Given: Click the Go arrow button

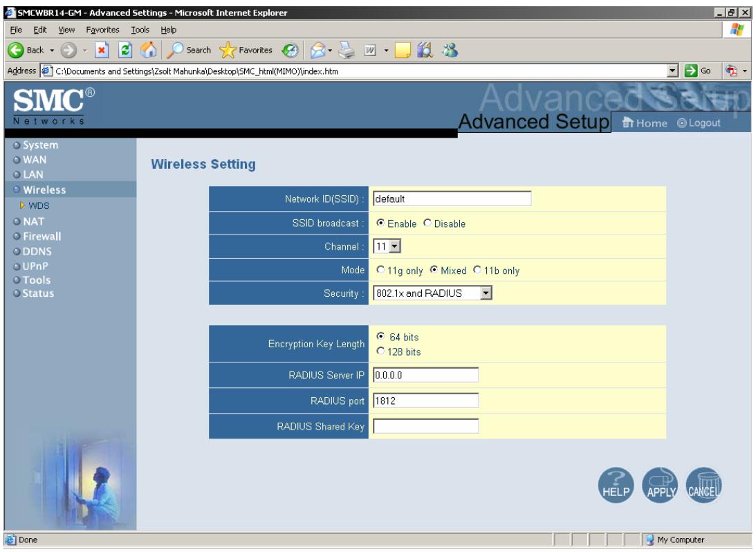Looking at the screenshot, I should pyautogui.click(x=699, y=71).
